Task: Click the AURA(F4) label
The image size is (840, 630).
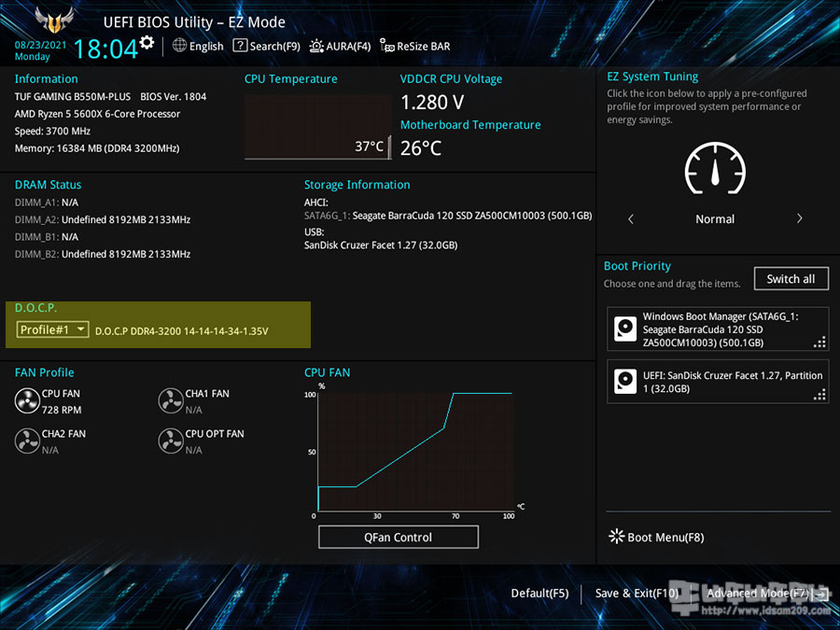Action: coord(348,47)
